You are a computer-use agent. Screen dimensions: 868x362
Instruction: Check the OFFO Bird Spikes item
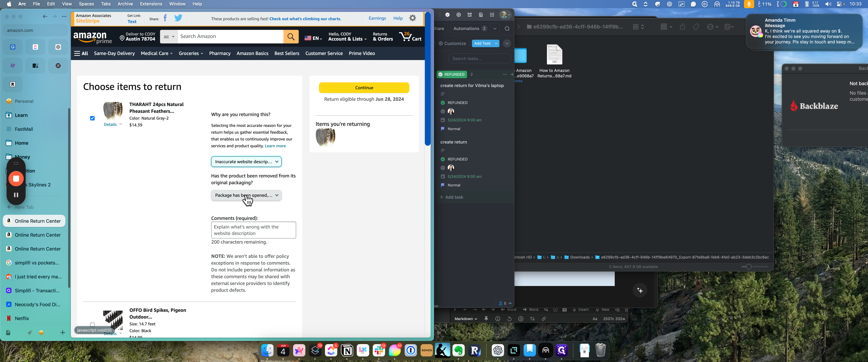[x=92, y=325]
